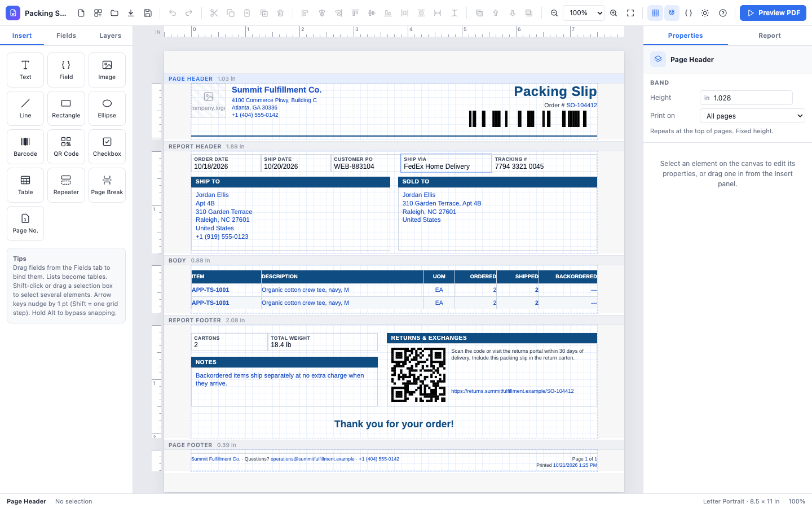Viewport: 812px width, 508px height.
Task: Align selected elements to the left edge
Action: pos(305,13)
